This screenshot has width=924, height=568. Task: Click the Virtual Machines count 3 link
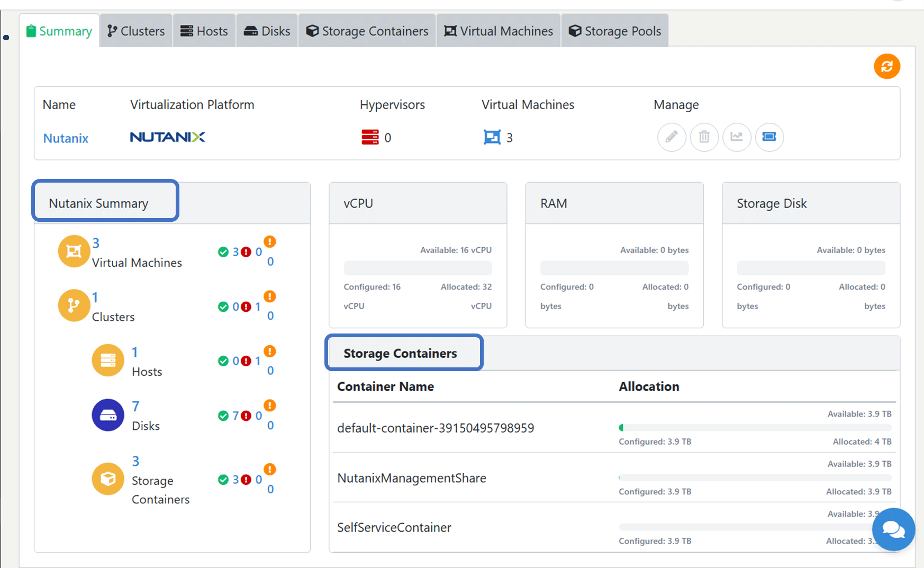click(96, 243)
